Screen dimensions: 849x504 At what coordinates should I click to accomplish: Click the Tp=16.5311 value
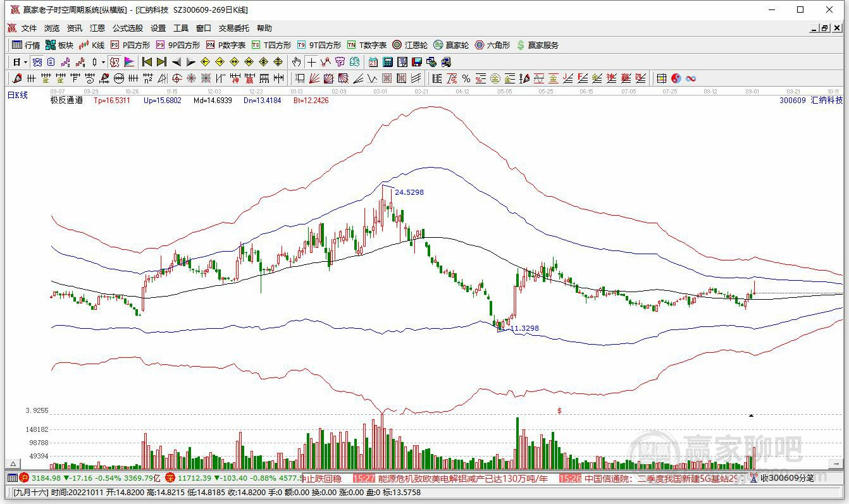pyautogui.click(x=112, y=100)
